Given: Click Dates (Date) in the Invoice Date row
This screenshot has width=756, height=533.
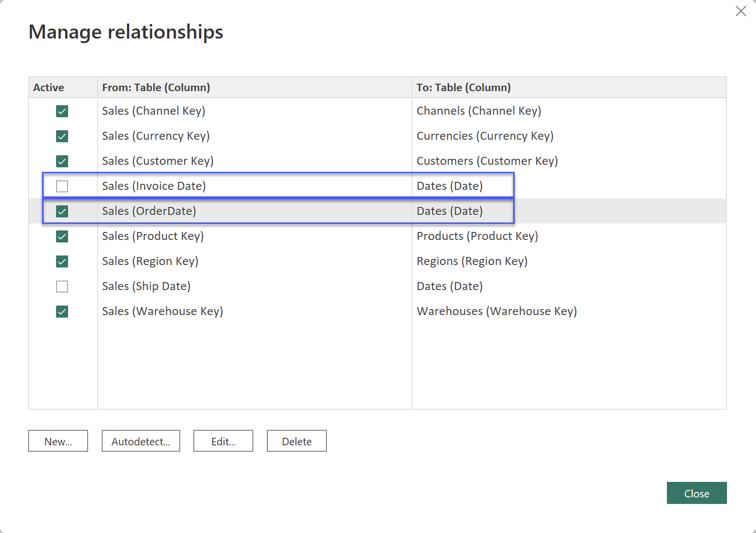Looking at the screenshot, I should coord(450,186).
